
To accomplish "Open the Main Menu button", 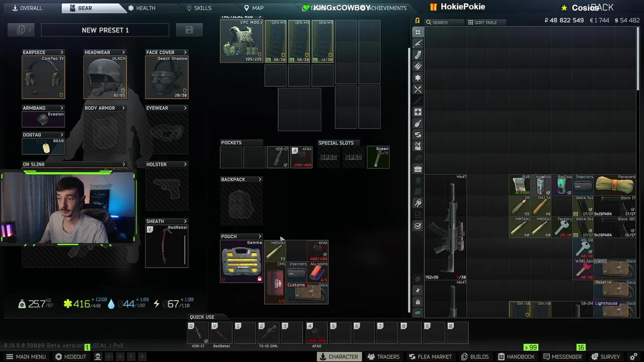I will click(x=26, y=356).
